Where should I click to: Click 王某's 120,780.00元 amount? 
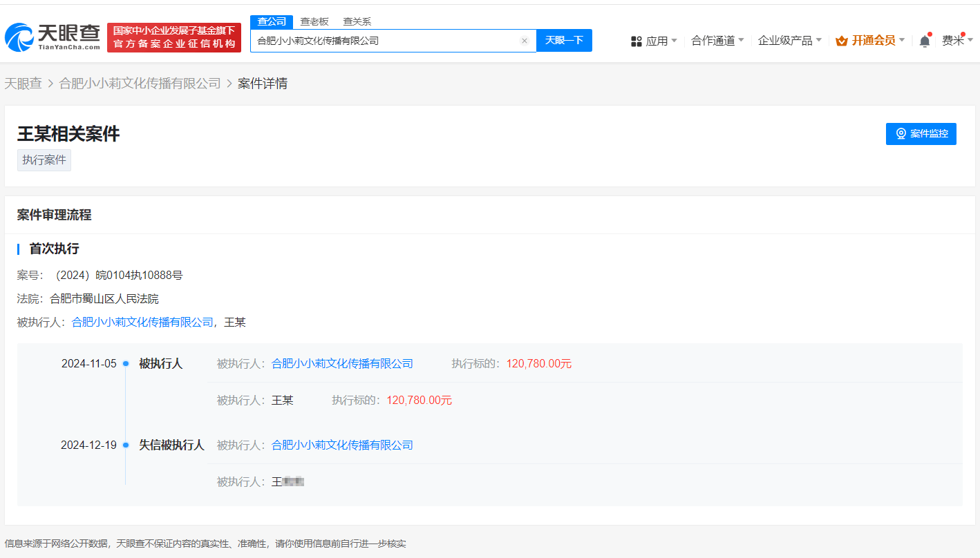coord(419,401)
